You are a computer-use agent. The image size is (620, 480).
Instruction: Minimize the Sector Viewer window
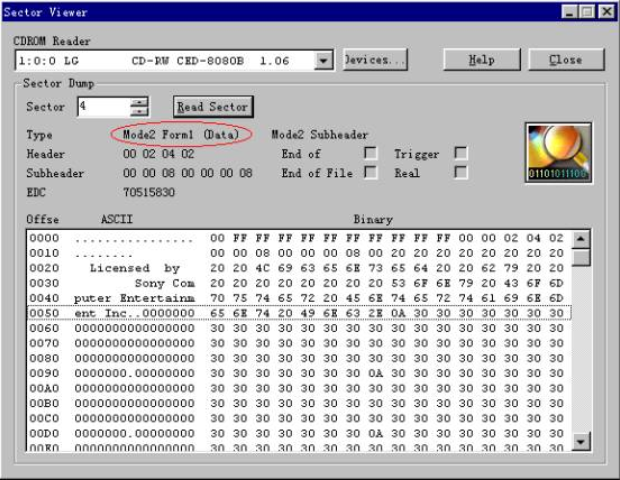tap(569, 12)
